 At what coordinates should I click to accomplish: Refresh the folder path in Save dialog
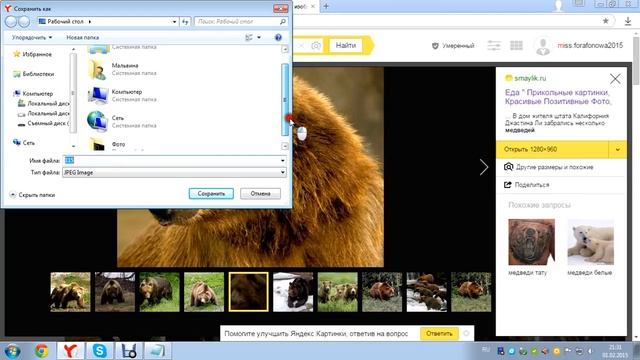coord(185,21)
